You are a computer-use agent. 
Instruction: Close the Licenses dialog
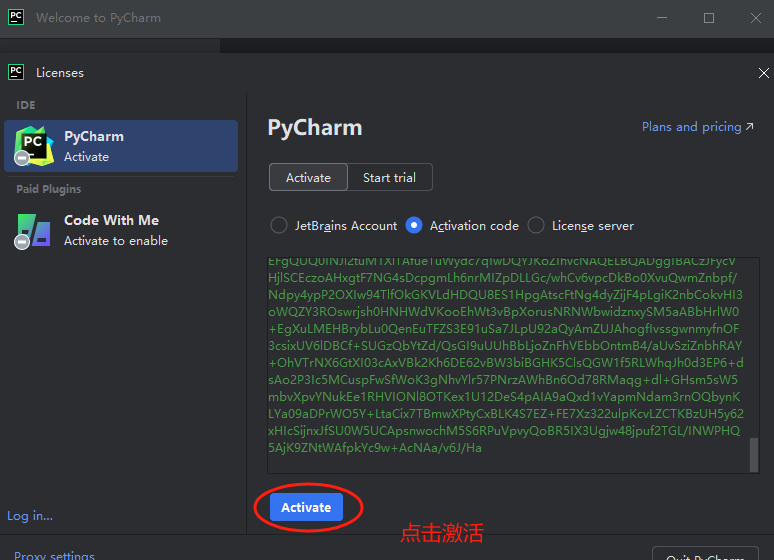pos(764,73)
